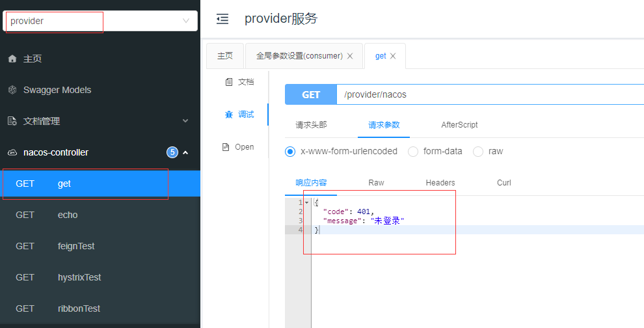The image size is (644, 328).
Task: Switch to AfterScript tab
Action: tap(460, 125)
